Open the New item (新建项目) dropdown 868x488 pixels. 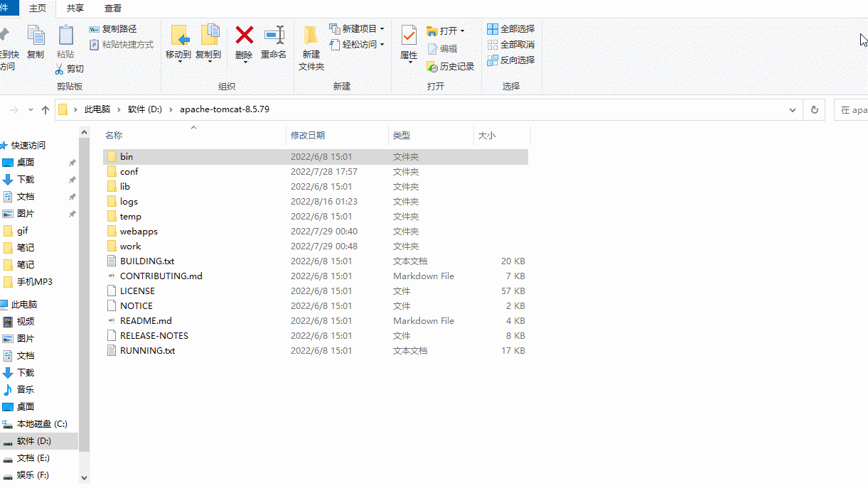(357, 29)
